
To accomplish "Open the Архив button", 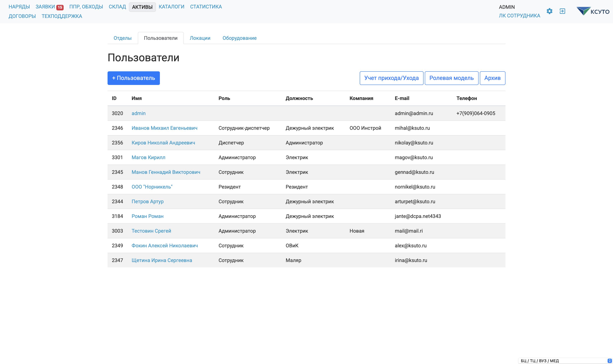I will click(492, 78).
